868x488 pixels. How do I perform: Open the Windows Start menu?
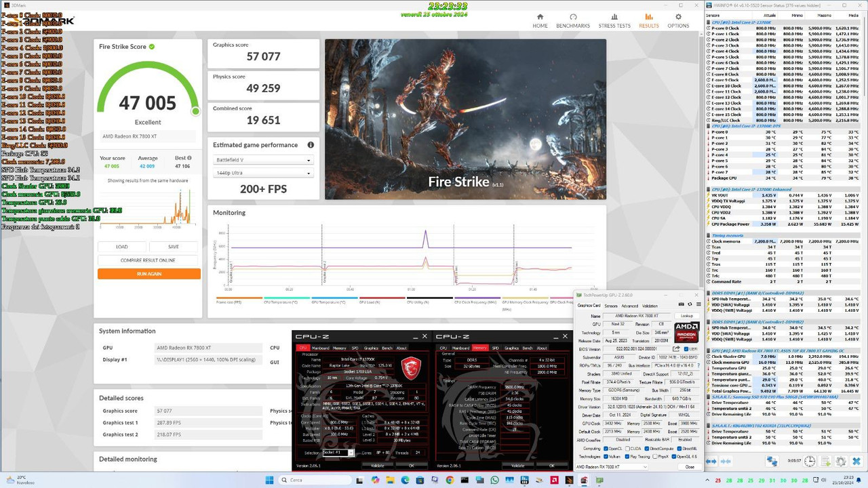(269, 480)
